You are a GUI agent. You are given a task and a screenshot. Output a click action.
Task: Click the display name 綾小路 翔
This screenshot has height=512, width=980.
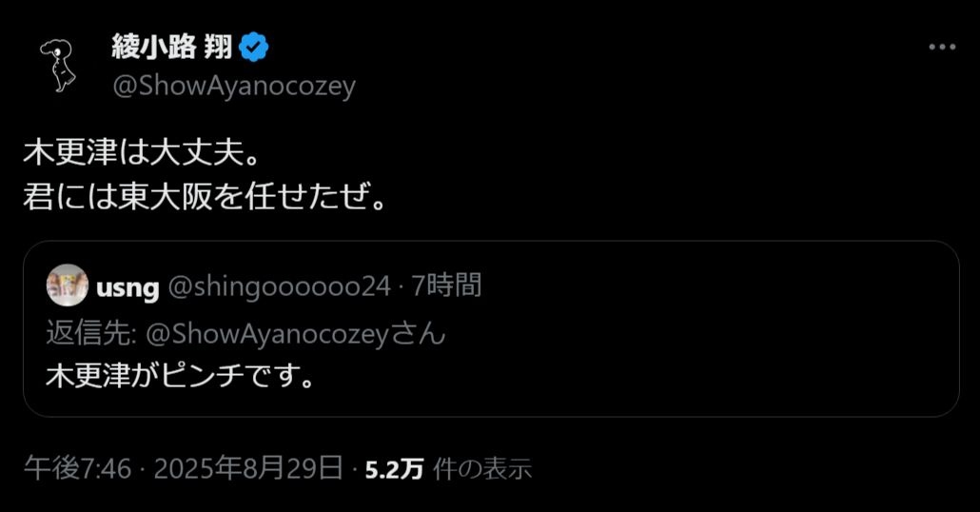[172, 47]
